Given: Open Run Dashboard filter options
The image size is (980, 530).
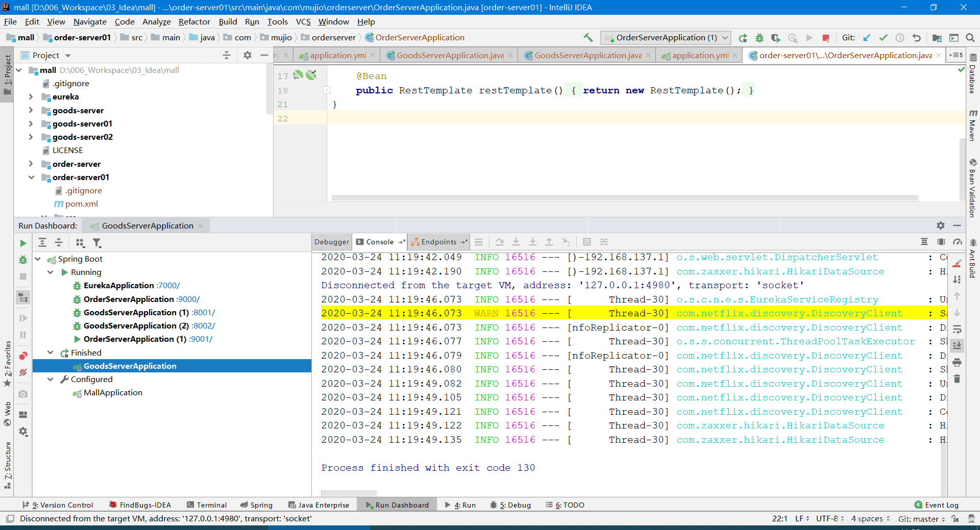Looking at the screenshot, I should click(97, 243).
